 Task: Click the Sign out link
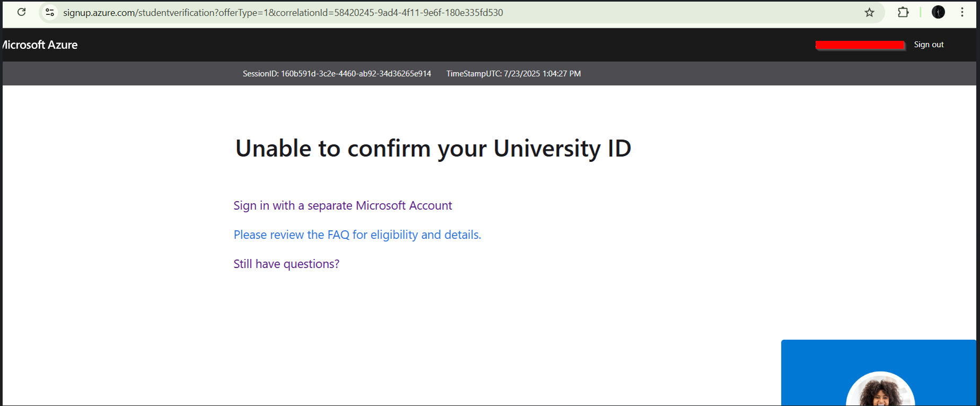(929, 45)
